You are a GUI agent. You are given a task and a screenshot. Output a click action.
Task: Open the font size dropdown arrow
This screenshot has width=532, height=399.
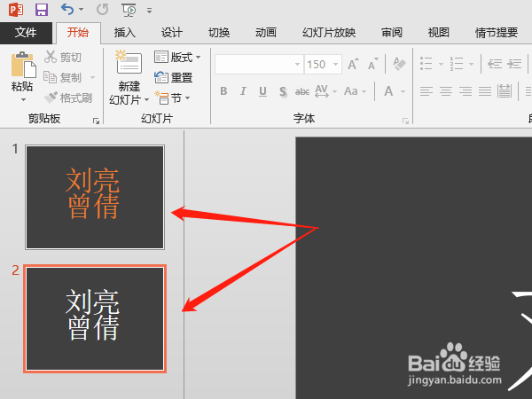(x=335, y=64)
